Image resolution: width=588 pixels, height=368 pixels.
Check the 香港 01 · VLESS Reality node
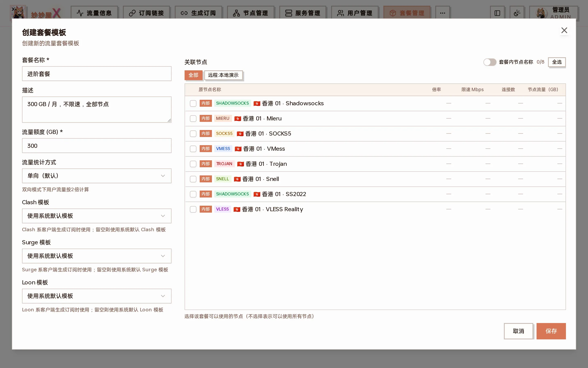[193, 209]
